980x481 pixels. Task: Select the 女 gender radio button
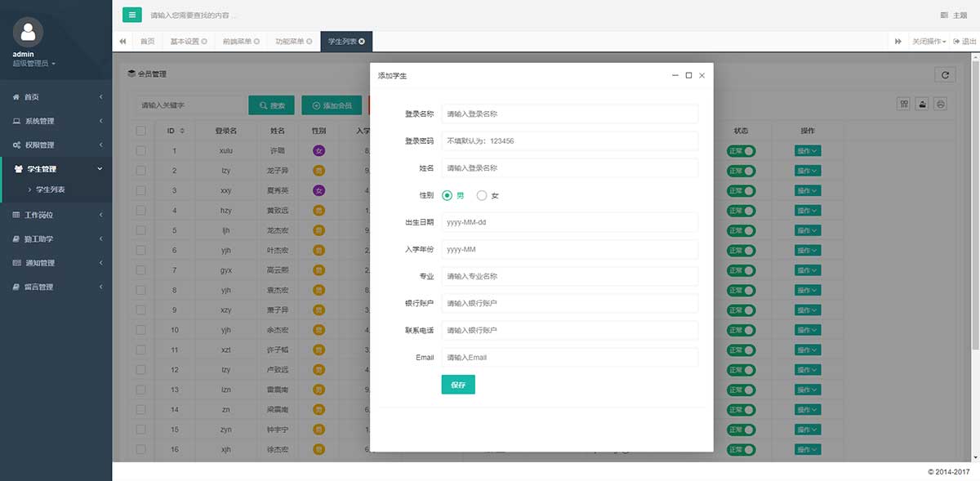pyautogui.click(x=482, y=195)
